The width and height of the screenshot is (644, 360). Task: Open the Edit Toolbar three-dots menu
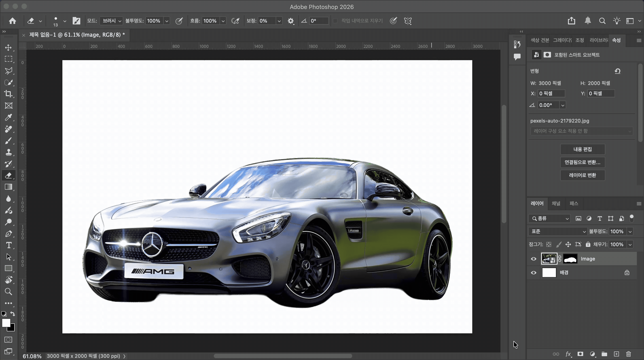[8, 303]
